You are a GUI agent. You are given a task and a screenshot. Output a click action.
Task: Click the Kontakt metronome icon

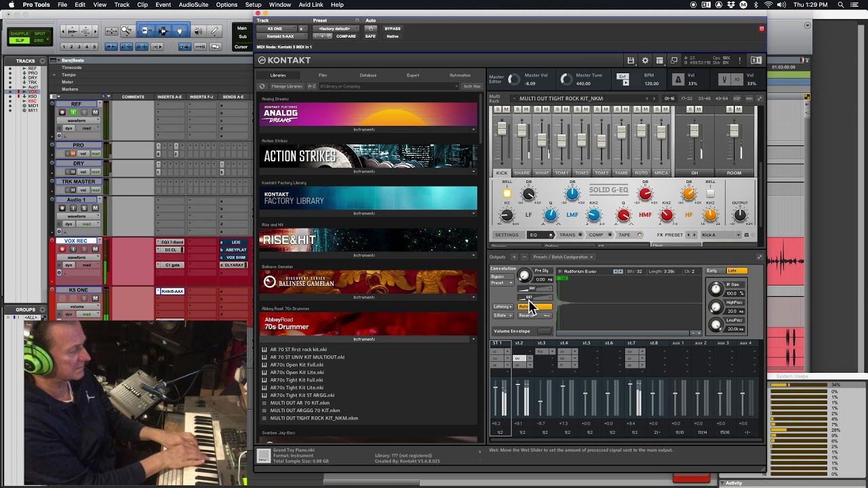677,79
